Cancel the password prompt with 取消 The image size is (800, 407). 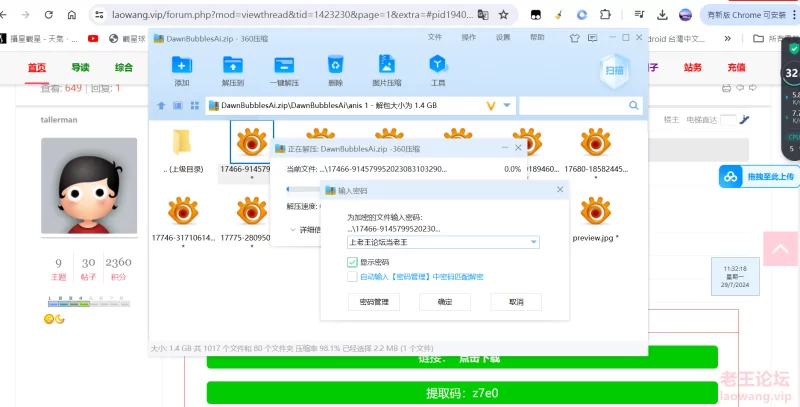tap(516, 302)
